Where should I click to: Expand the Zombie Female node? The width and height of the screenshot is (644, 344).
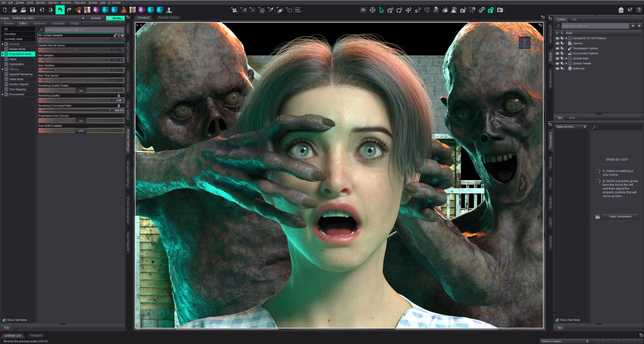566,63
